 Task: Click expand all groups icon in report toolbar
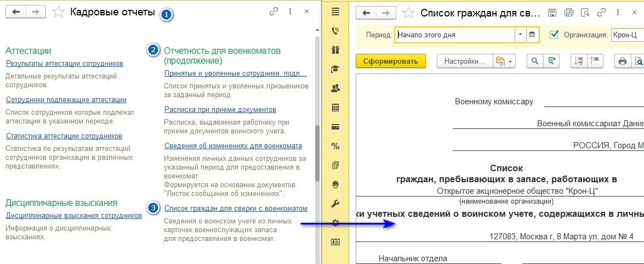579,61
